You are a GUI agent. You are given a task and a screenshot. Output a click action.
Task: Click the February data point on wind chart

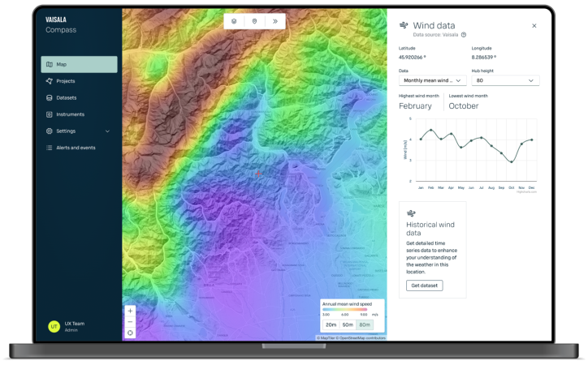tap(431, 130)
